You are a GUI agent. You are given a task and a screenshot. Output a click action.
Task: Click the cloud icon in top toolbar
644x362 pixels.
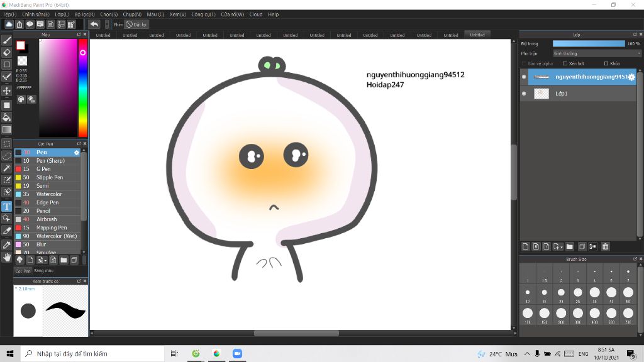tap(9, 25)
